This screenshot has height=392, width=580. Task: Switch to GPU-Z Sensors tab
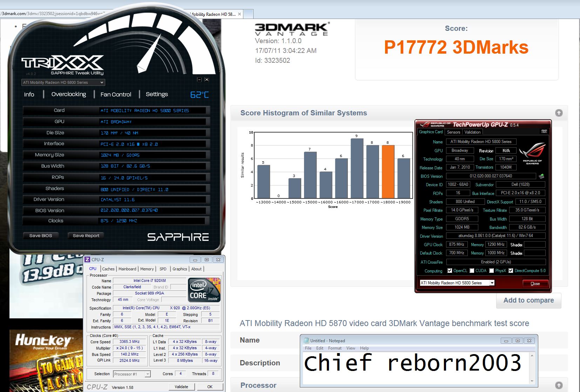point(453,132)
